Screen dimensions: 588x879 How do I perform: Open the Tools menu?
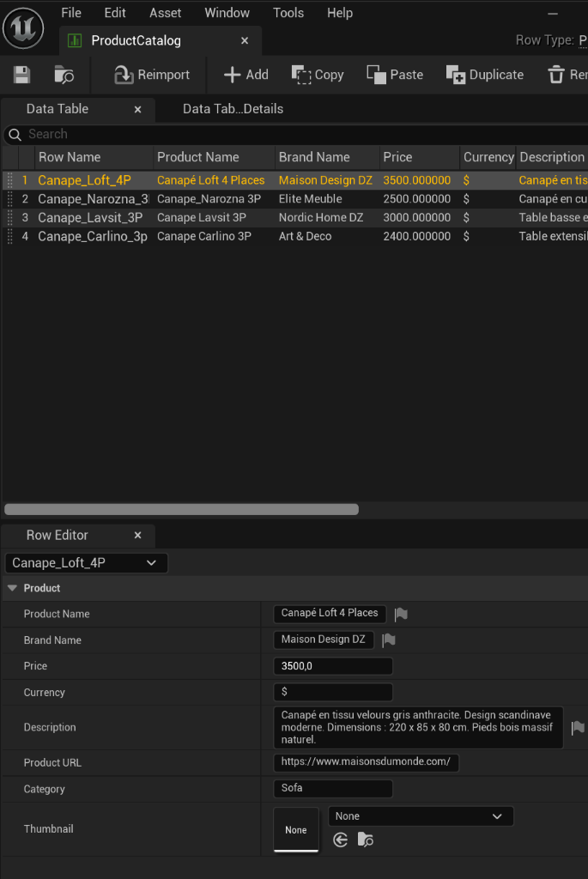288,12
